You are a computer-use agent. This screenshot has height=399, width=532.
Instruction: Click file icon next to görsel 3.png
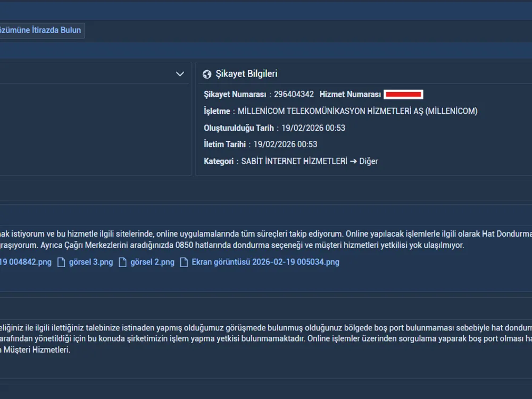coord(61,262)
